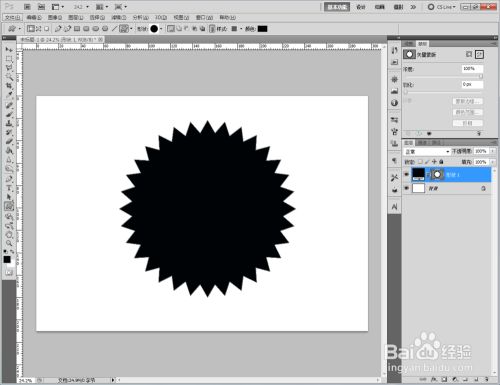This screenshot has width=500, height=385.
Task: Select the Lasso tool
Action: (x=9, y=68)
